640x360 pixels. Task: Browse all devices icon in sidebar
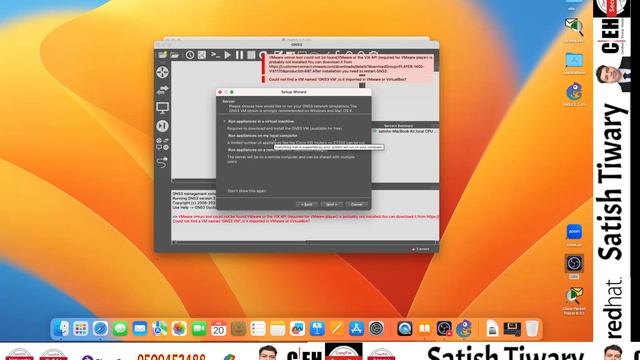(x=162, y=144)
